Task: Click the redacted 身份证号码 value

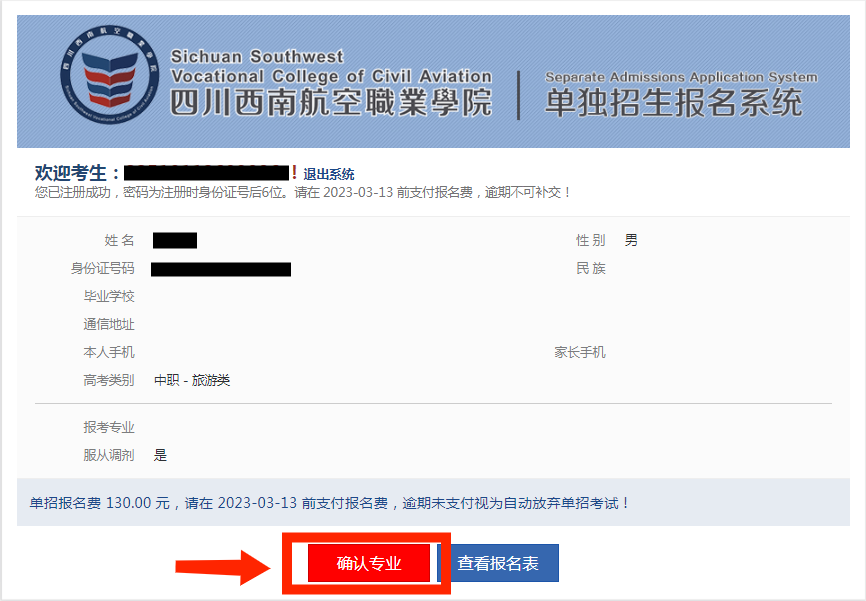Action: click(221, 269)
